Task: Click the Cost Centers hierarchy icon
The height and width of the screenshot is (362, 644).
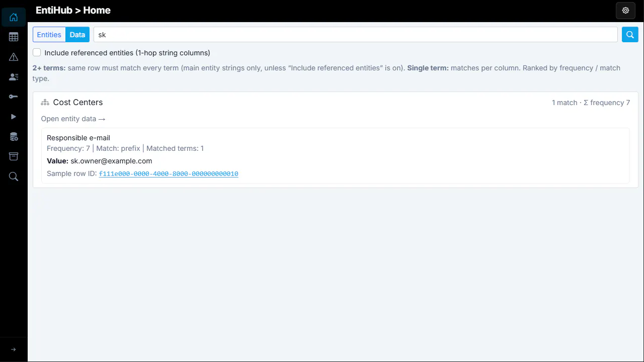Action: pos(45,103)
